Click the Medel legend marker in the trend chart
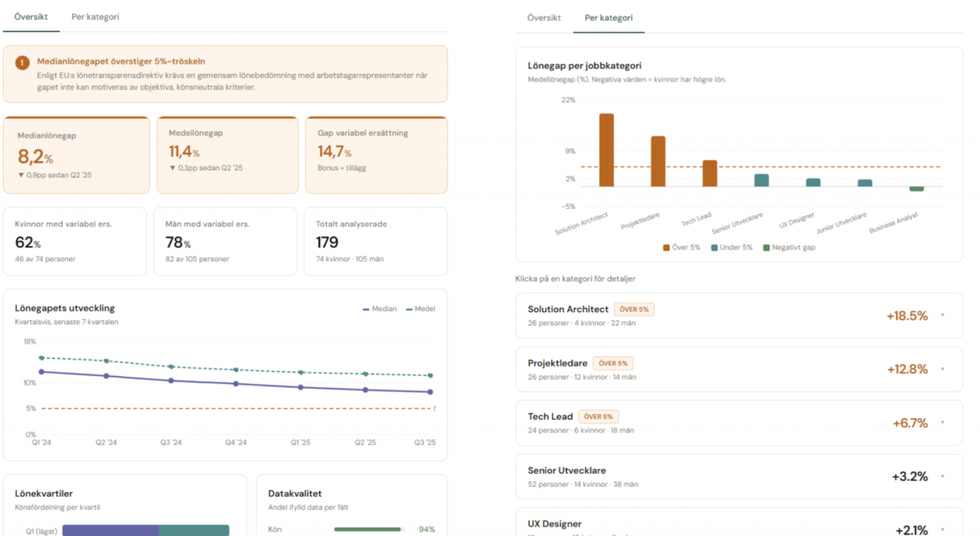980x536 pixels. (410, 309)
